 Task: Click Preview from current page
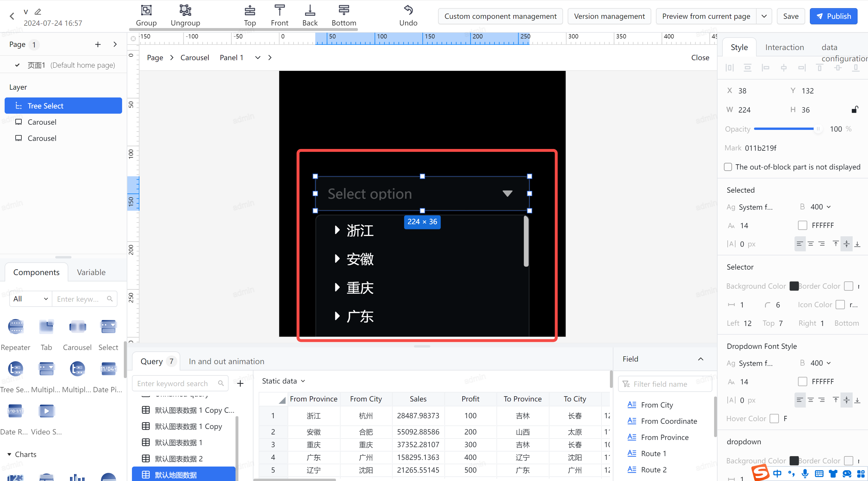[x=706, y=16]
